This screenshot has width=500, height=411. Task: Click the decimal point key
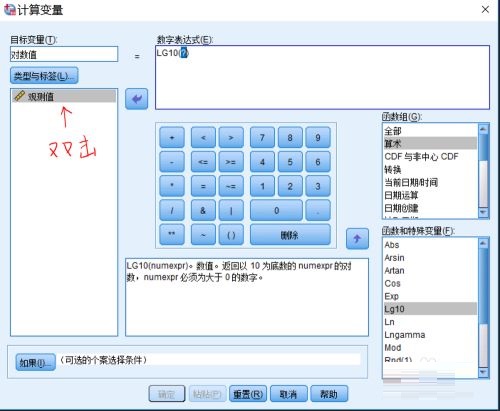point(318,210)
